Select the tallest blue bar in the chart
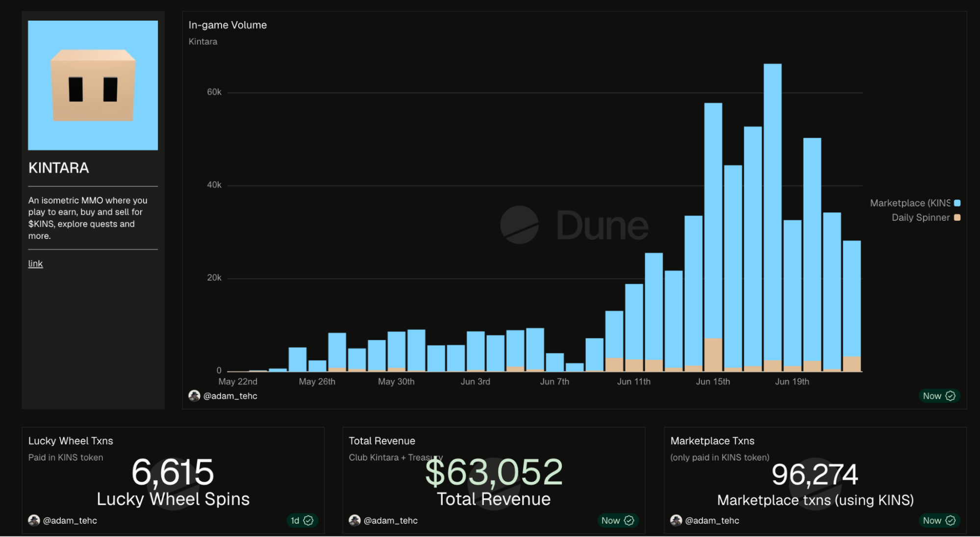 tap(773, 212)
